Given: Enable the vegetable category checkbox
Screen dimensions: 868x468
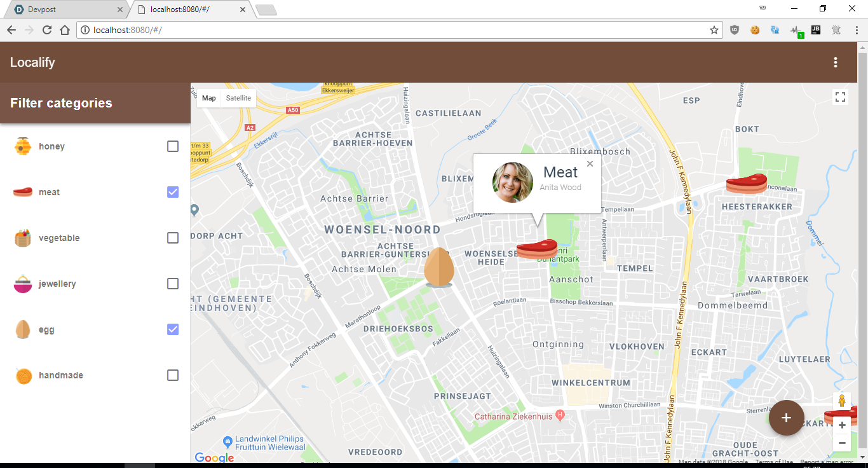Looking at the screenshot, I should (173, 238).
